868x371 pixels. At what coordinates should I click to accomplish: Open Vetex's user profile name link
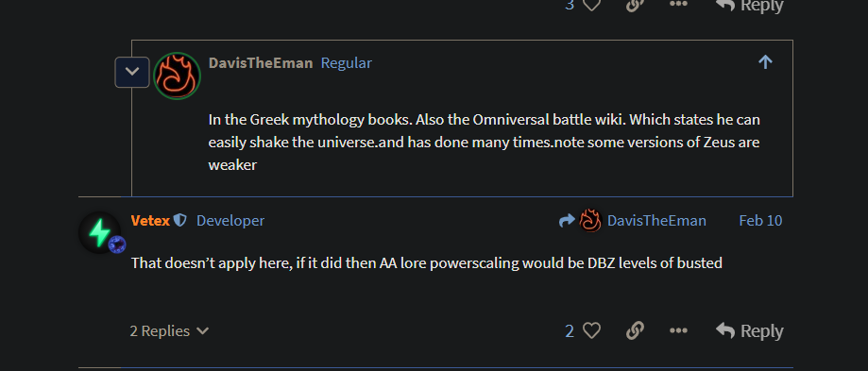[150, 221]
